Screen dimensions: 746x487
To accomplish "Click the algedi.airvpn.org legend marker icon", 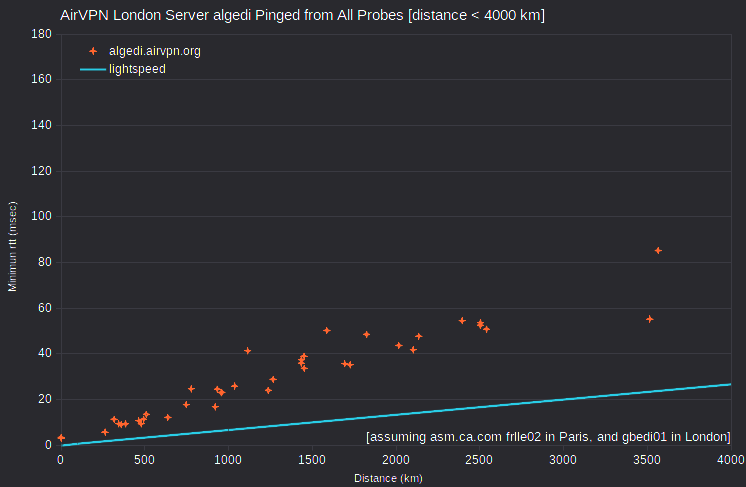I will click(x=93, y=51).
